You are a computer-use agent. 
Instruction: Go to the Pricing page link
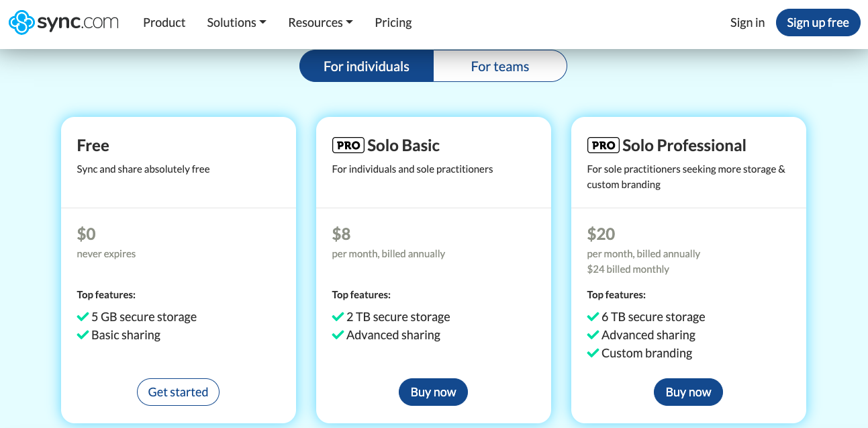[x=393, y=22]
